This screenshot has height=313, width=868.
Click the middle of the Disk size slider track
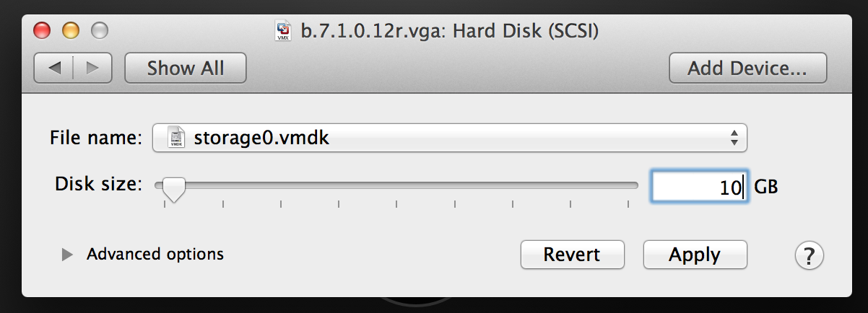[396, 185]
